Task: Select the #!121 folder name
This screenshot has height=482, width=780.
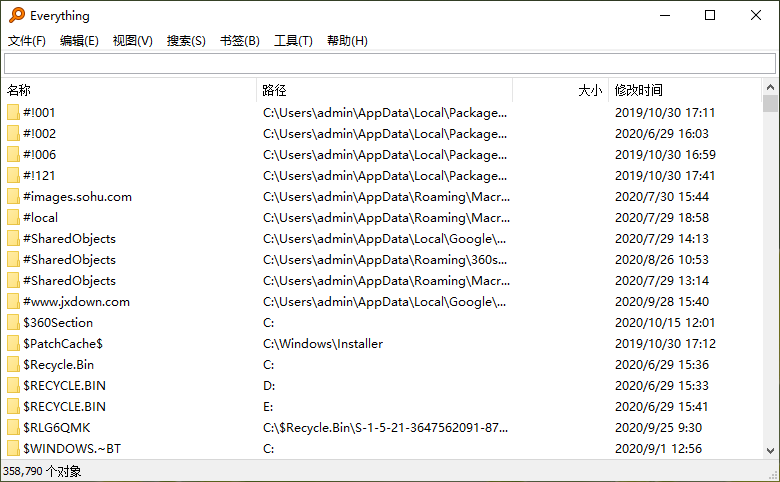Action: (x=39, y=176)
